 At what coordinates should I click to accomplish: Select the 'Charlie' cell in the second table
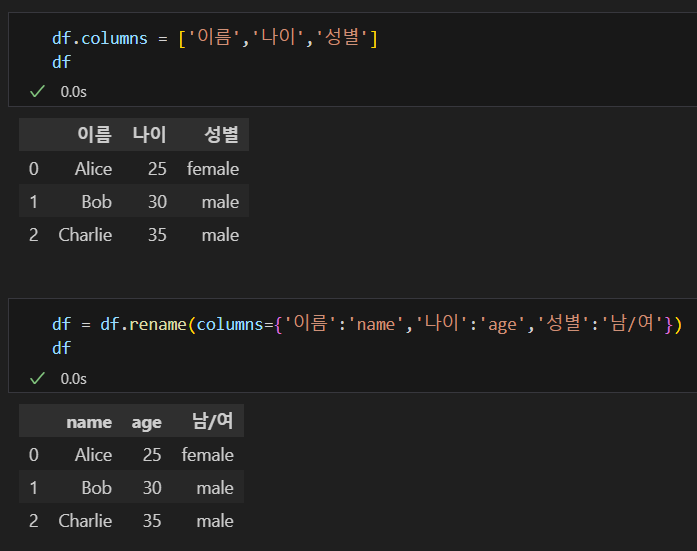pos(85,521)
